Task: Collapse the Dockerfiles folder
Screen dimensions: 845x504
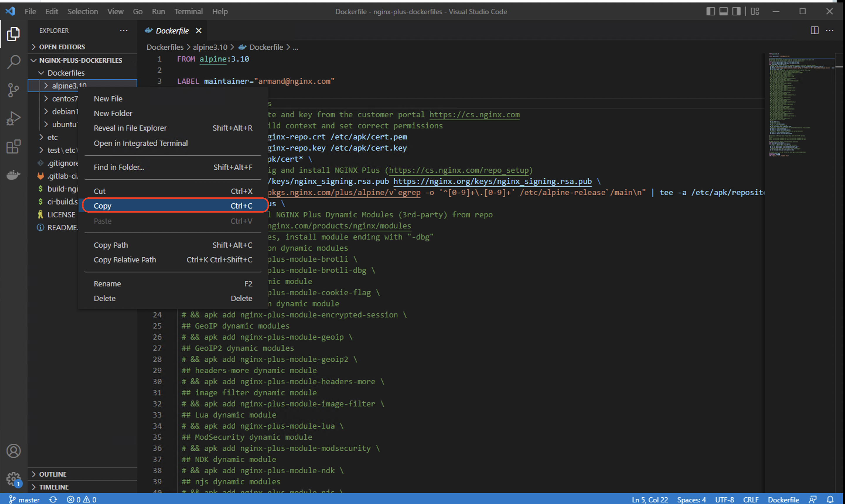Action: coord(82,73)
